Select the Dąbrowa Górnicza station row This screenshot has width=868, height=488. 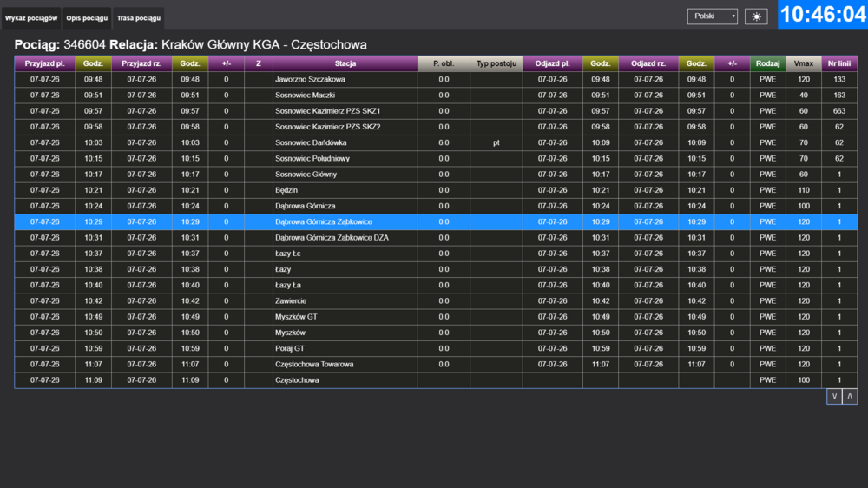(436, 206)
